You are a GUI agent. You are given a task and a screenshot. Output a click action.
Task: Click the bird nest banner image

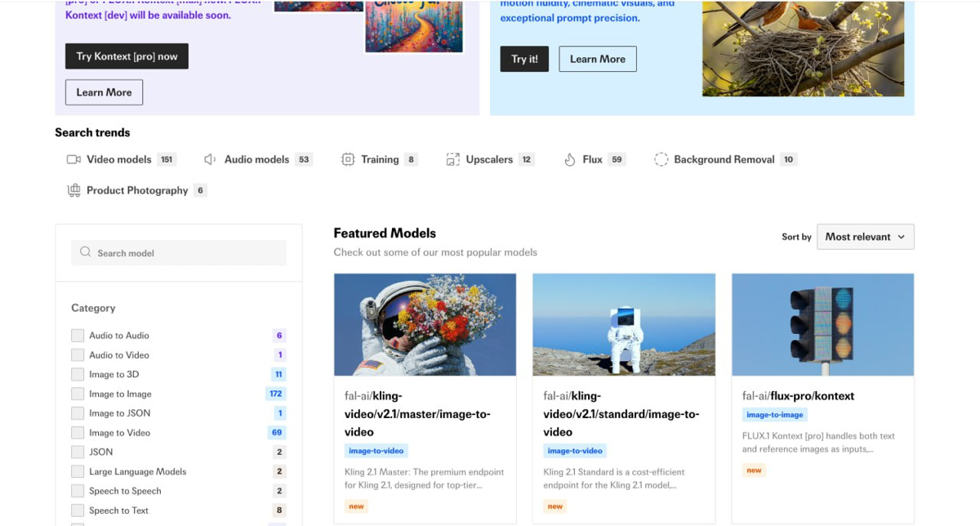pos(803,48)
